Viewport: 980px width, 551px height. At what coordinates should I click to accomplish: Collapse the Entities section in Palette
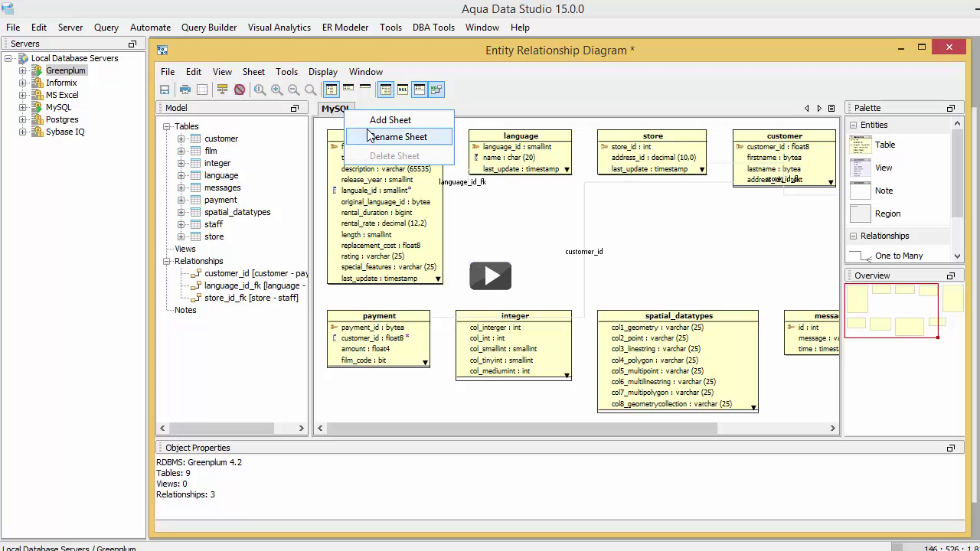[854, 125]
